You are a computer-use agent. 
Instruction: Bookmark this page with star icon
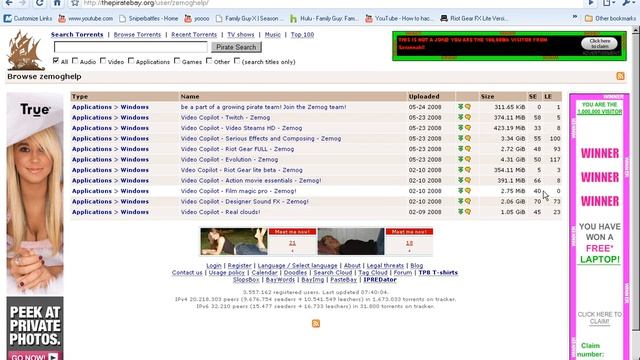point(75,3)
